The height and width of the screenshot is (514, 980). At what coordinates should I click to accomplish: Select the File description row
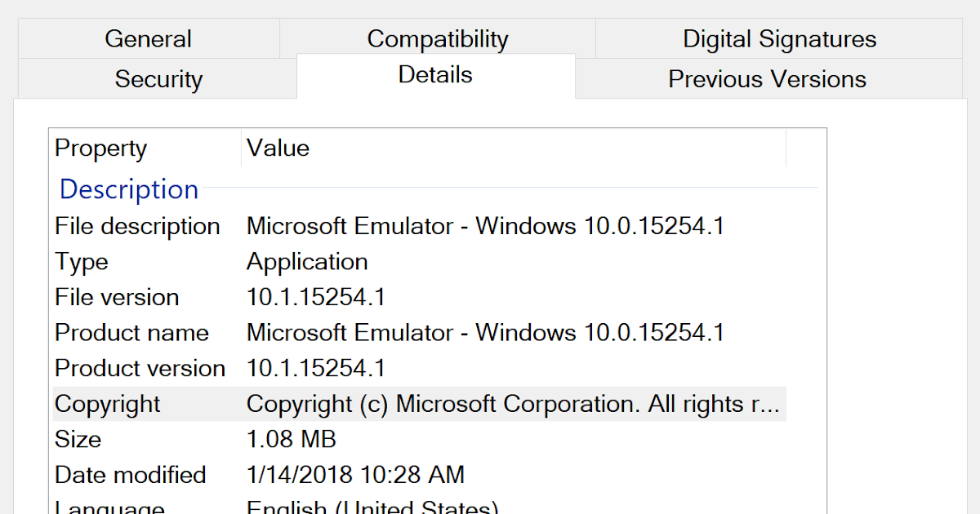[137, 226]
